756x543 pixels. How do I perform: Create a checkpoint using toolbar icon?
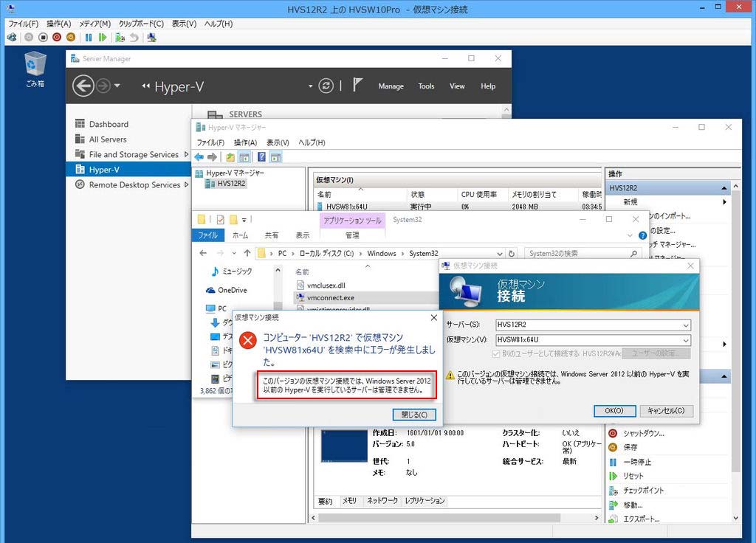point(120,37)
